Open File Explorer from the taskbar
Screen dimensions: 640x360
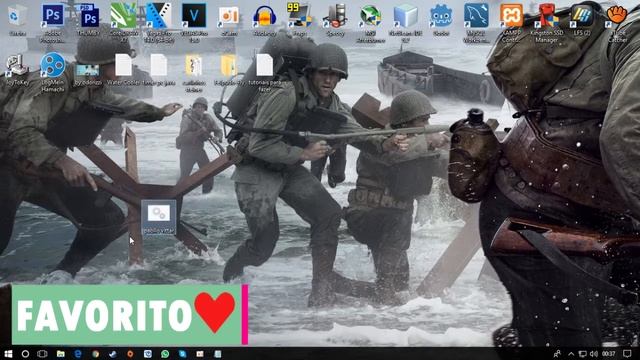(60, 353)
